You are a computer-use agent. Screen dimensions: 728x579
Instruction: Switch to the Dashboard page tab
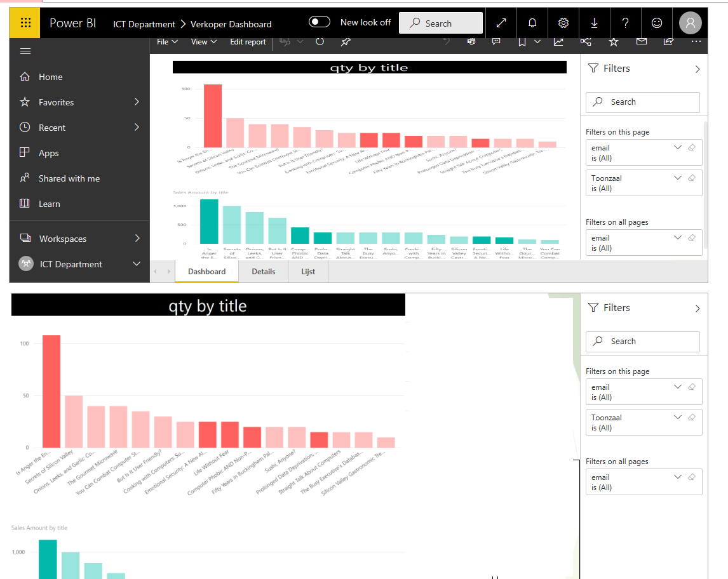pyautogui.click(x=206, y=272)
